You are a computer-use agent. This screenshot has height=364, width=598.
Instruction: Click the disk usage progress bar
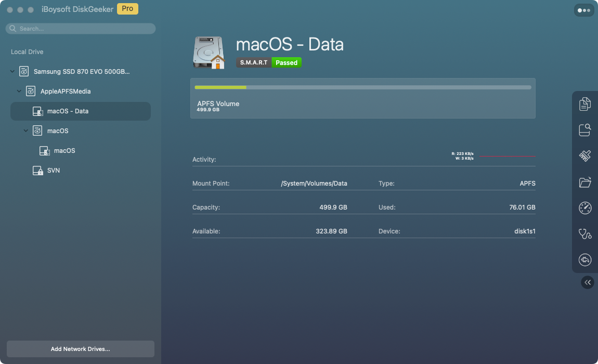pos(362,87)
